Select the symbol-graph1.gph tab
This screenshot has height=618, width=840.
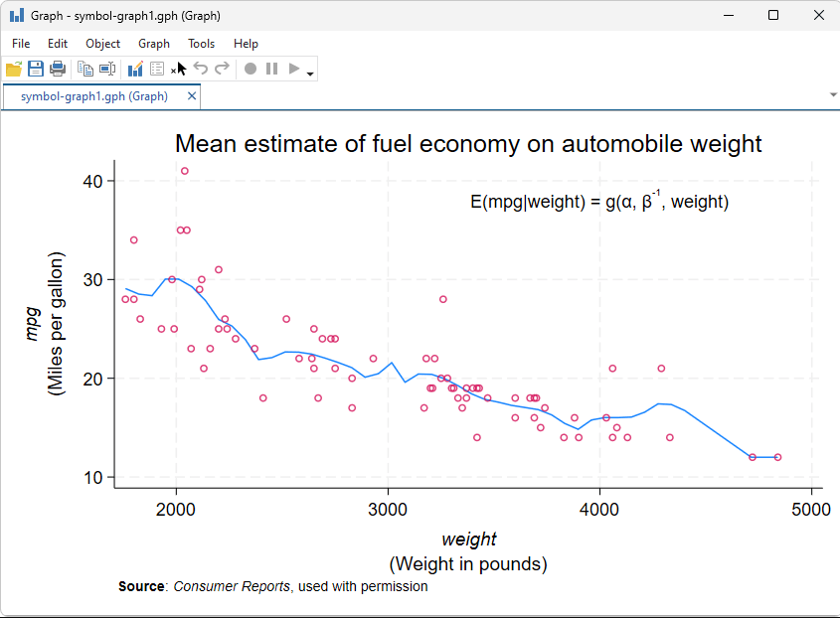[x=93, y=96]
